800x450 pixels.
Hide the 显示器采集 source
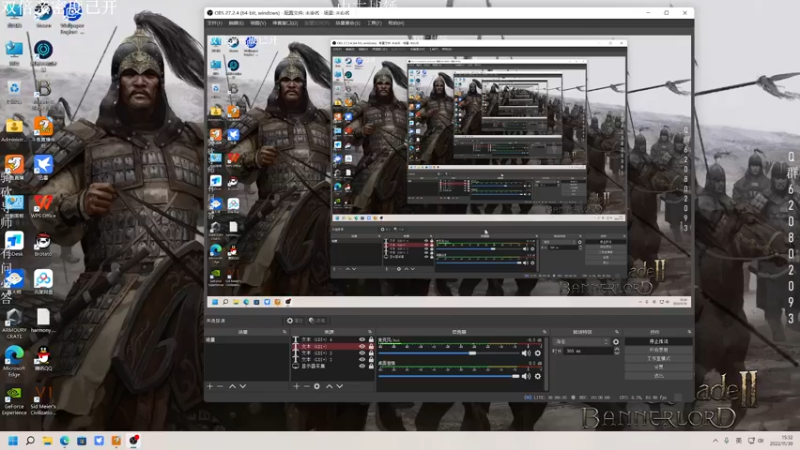point(362,366)
